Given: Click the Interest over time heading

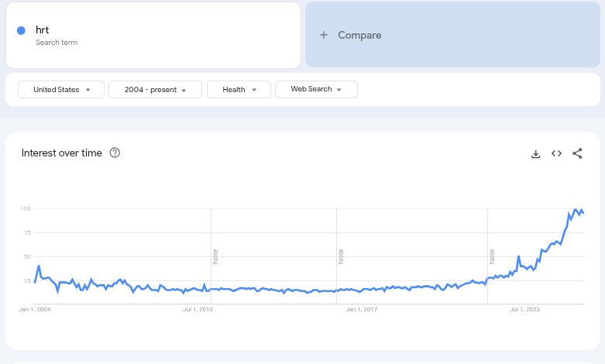Looking at the screenshot, I should click(62, 153).
